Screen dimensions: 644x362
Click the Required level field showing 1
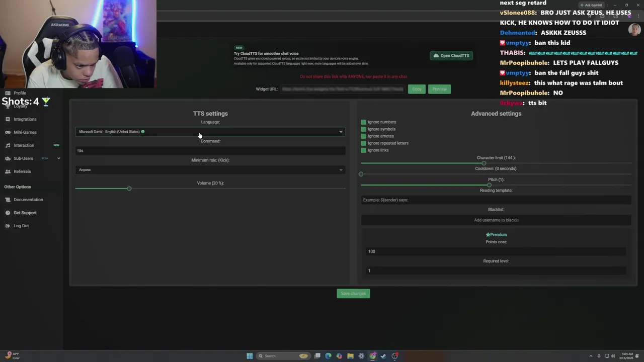click(496, 270)
